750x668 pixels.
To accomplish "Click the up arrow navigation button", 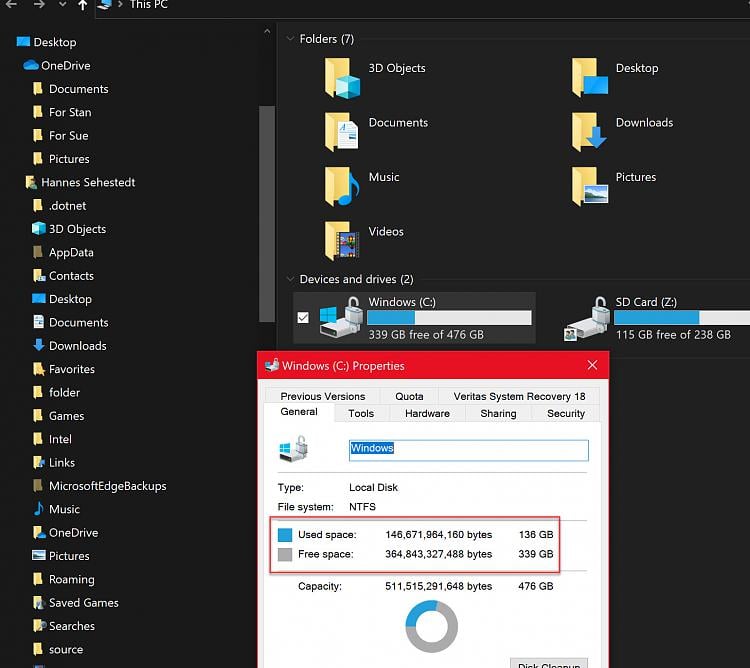I will [x=83, y=5].
